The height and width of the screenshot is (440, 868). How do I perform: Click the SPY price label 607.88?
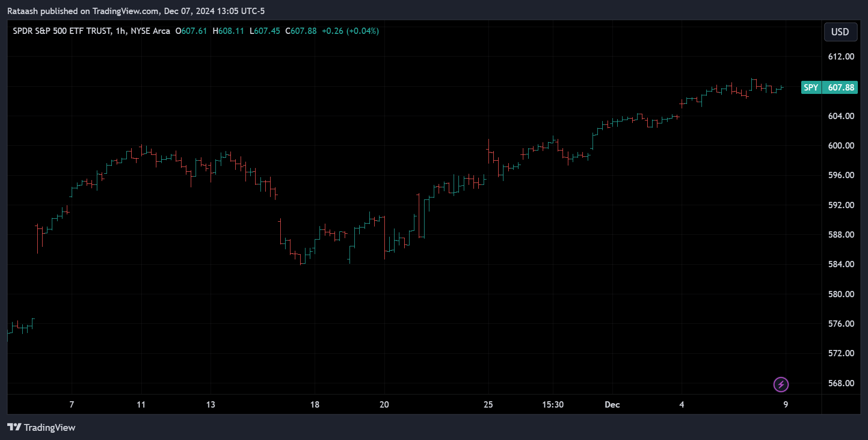(829, 88)
